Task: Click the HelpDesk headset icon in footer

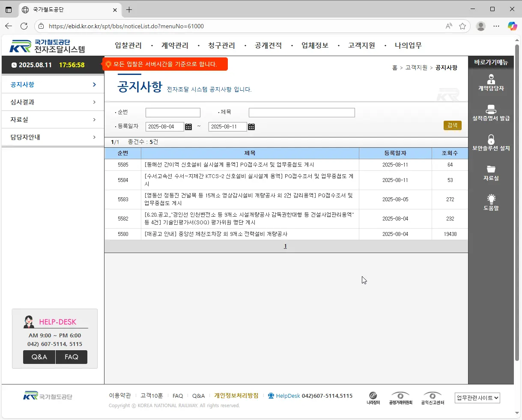Action: click(x=271, y=396)
